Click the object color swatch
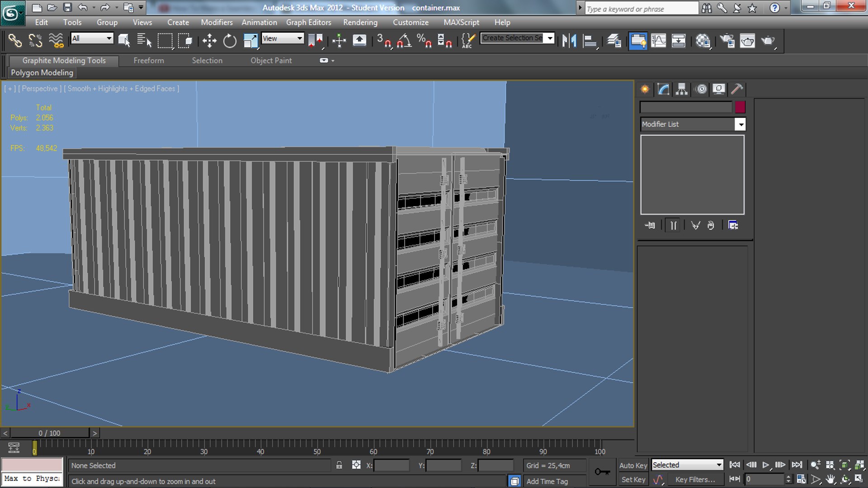The width and height of the screenshot is (868, 488). click(x=740, y=107)
